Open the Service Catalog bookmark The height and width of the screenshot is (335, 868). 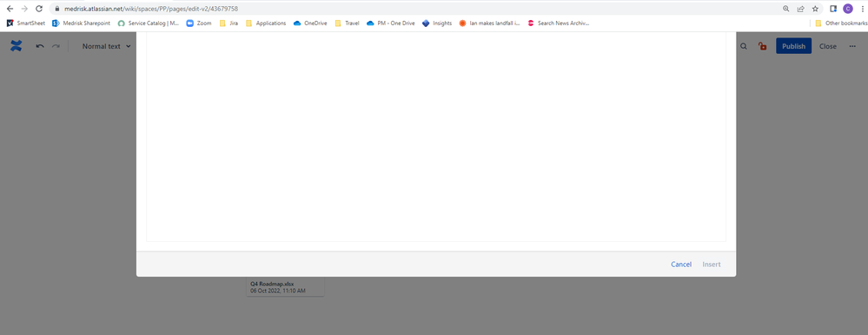pyautogui.click(x=149, y=23)
